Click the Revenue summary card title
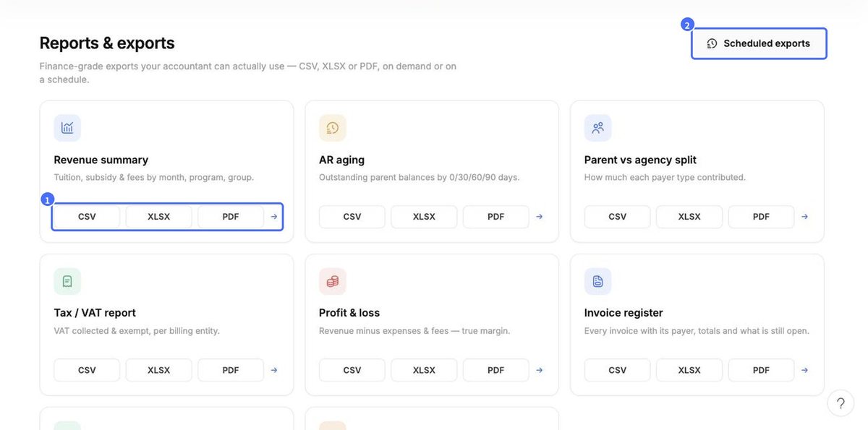The image size is (868, 430). pos(101,160)
